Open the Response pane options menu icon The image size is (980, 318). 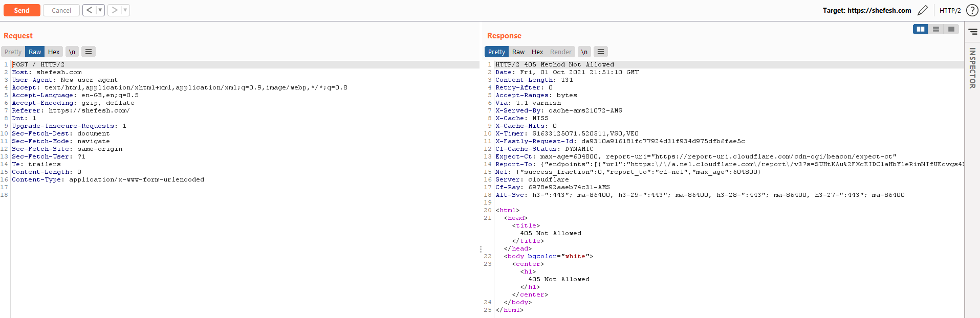tap(601, 52)
